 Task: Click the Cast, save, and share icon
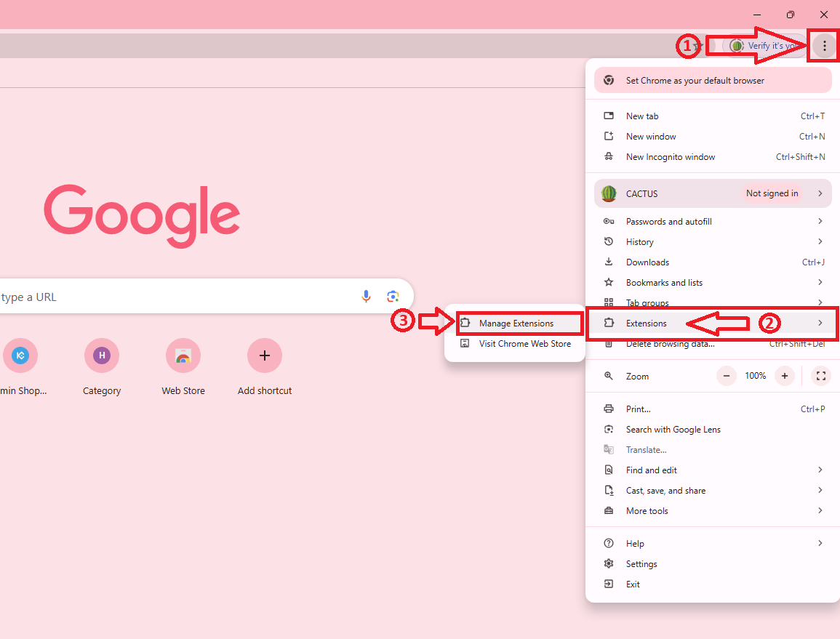[609, 490]
